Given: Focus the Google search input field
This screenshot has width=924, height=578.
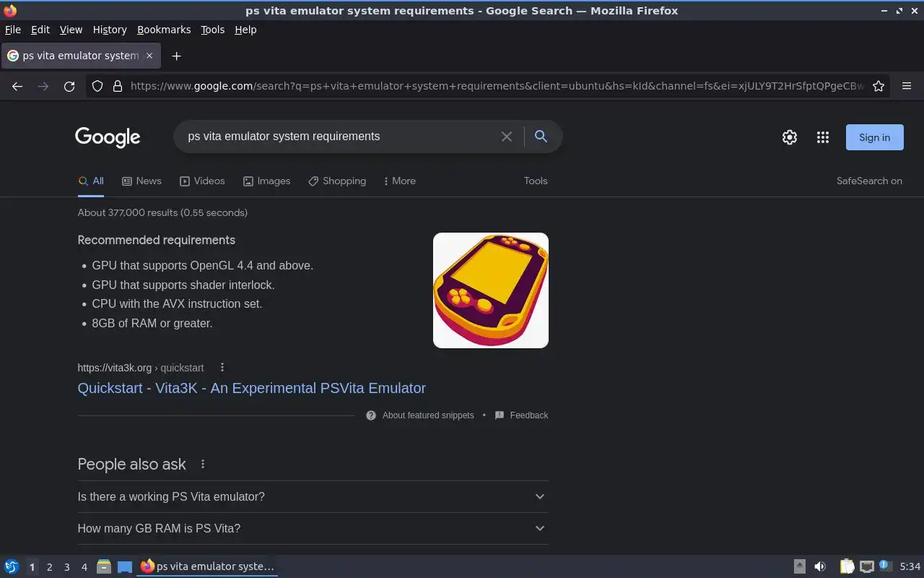Looking at the screenshot, I should [x=339, y=137].
